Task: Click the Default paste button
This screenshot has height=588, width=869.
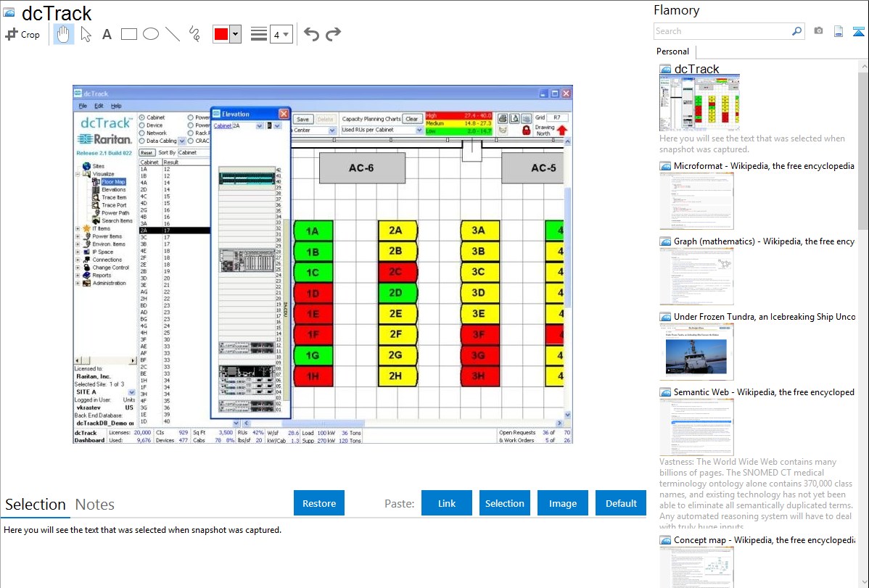Action: pyautogui.click(x=621, y=503)
